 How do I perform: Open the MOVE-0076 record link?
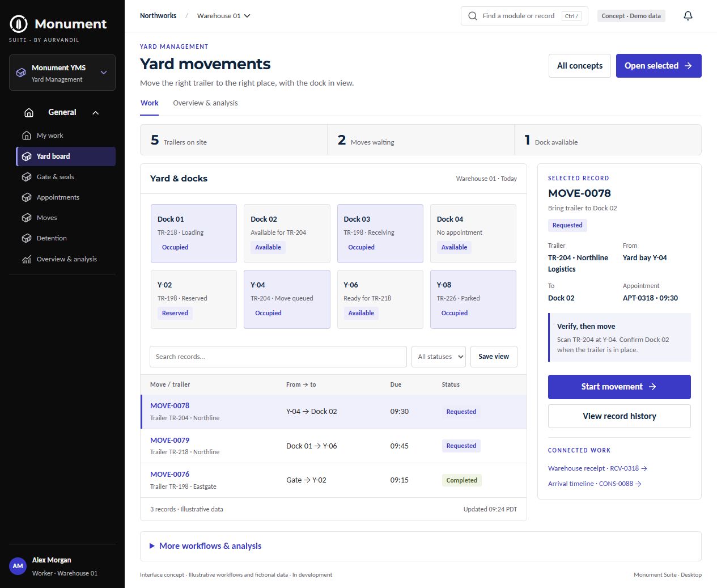point(169,475)
